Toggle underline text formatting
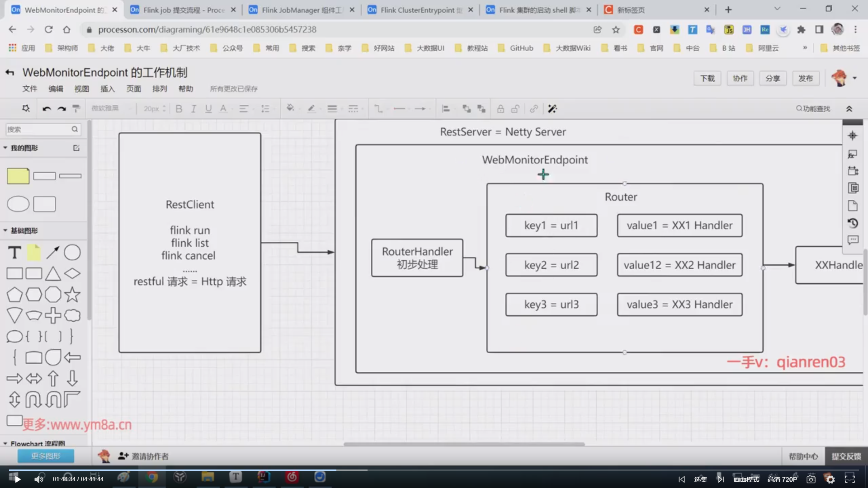 click(x=208, y=109)
